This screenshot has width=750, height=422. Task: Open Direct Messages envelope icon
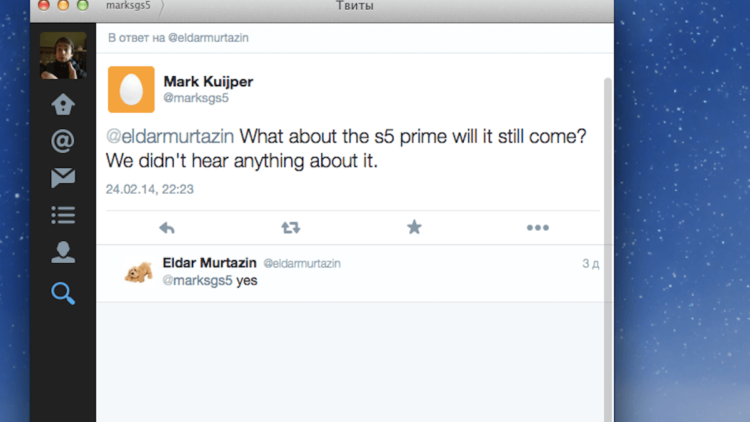[63, 179]
